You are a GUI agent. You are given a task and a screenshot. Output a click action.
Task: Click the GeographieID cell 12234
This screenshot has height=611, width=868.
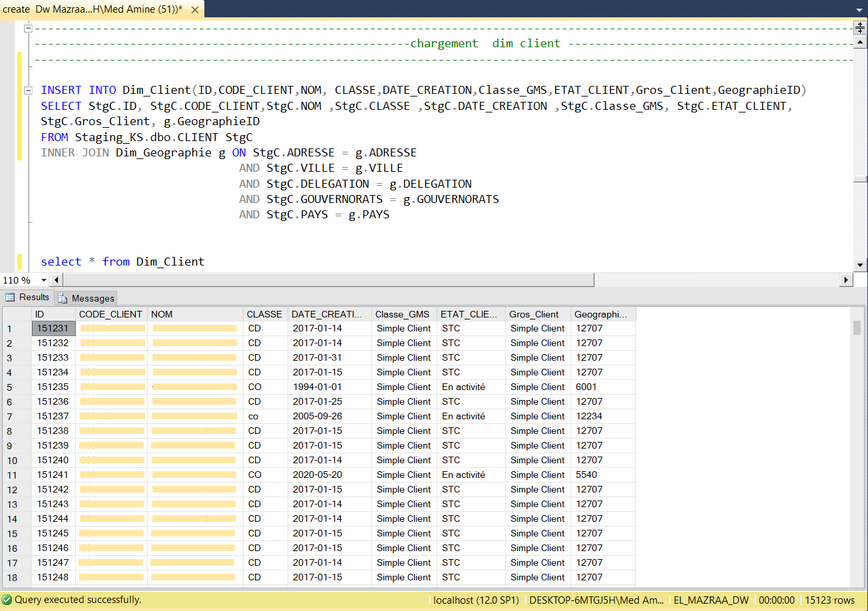click(603, 416)
